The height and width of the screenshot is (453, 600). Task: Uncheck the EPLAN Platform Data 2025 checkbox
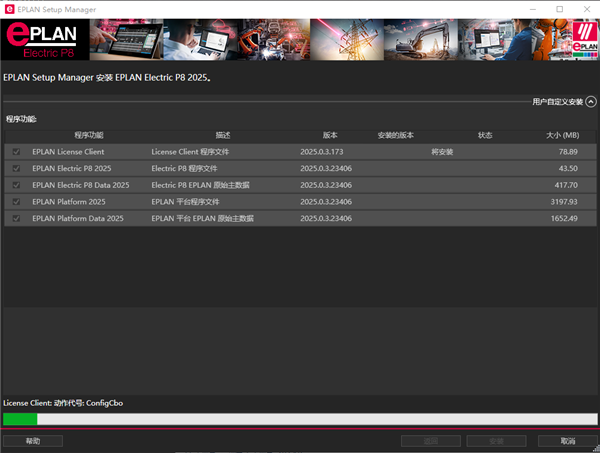[15, 218]
